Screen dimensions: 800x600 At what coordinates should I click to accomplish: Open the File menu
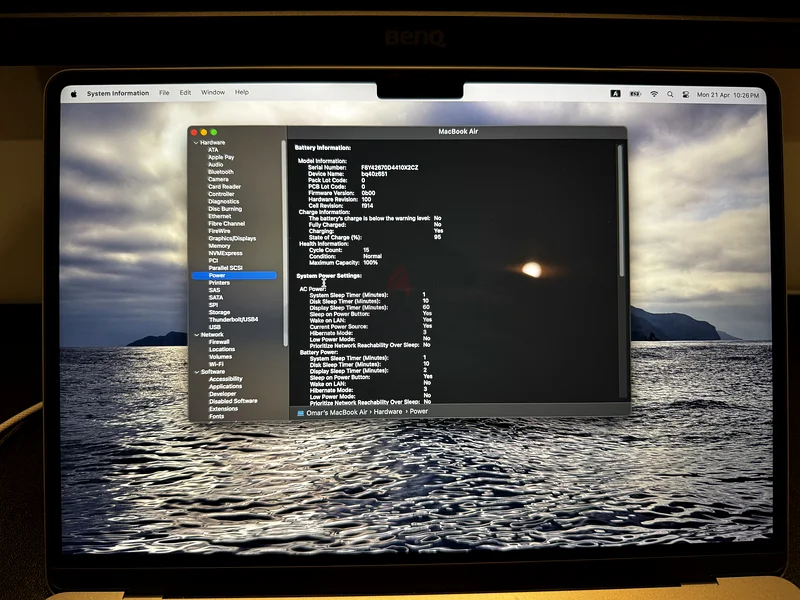[x=164, y=93]
